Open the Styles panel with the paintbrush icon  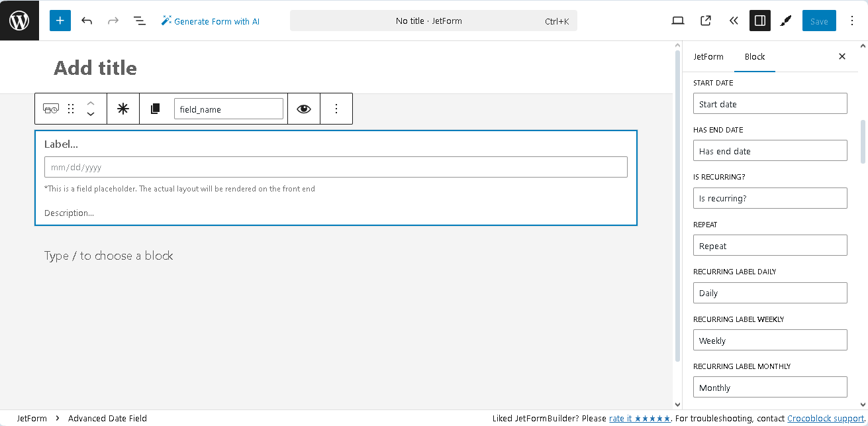786,21
